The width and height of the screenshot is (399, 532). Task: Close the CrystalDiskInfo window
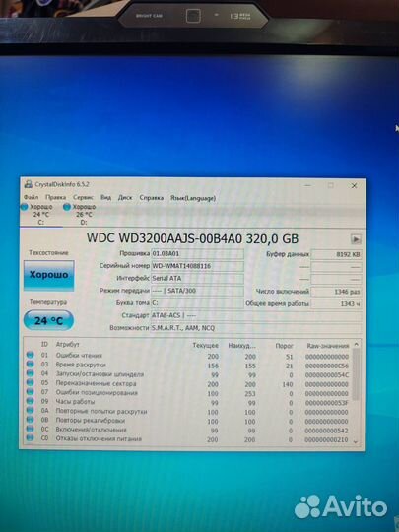tap(354, 186)
